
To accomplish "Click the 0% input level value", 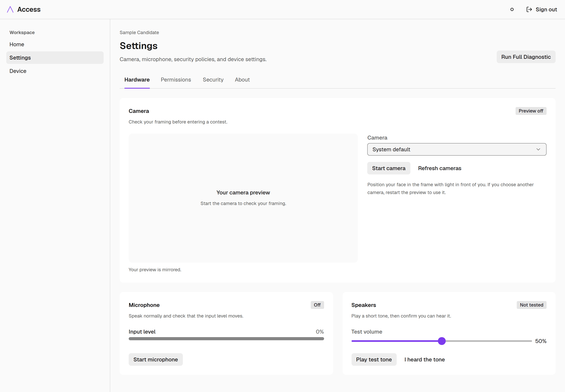I will click(x=320, y=332).
